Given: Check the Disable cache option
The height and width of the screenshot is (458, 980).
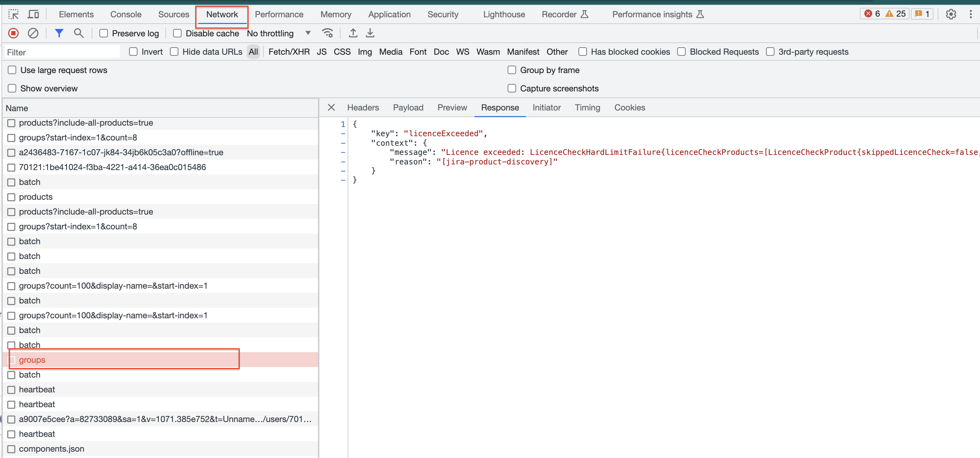Looking at the screenshot, I should coord(177,34).
